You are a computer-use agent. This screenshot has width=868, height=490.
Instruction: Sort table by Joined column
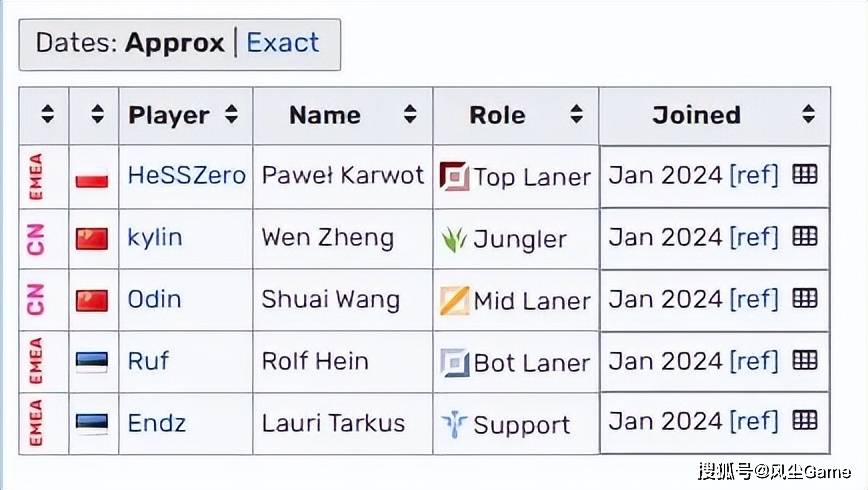(x=808, y=115)
